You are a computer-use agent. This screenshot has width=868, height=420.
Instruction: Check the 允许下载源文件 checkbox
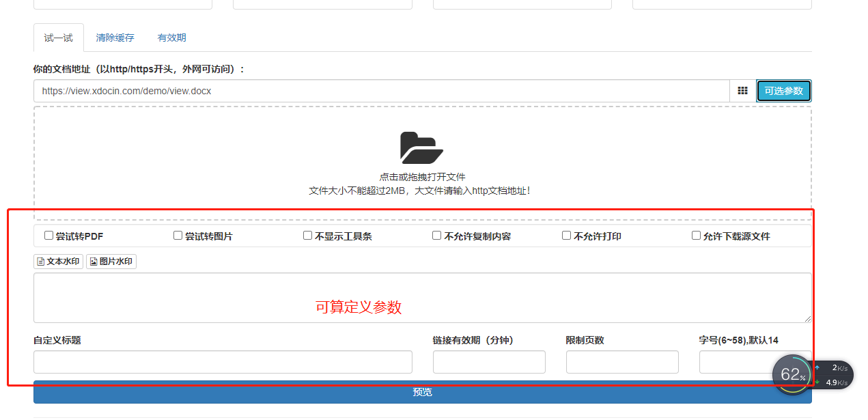click(696, 236)
